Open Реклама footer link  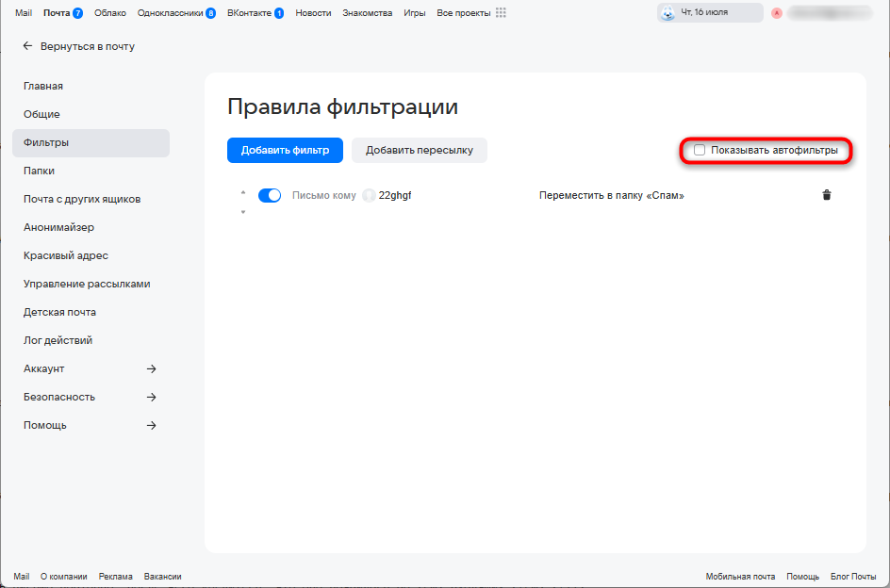pyautogui.click(x=115, y=576)
